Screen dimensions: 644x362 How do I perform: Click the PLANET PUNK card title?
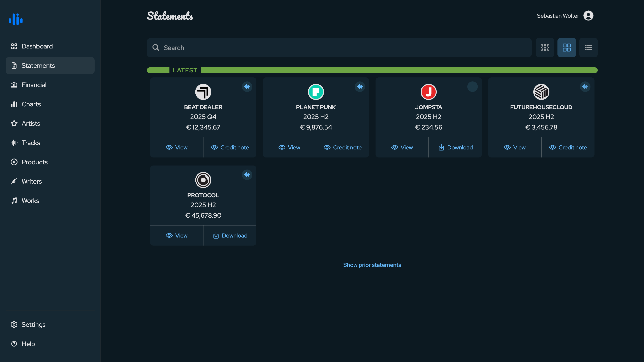tap(316, 107)
